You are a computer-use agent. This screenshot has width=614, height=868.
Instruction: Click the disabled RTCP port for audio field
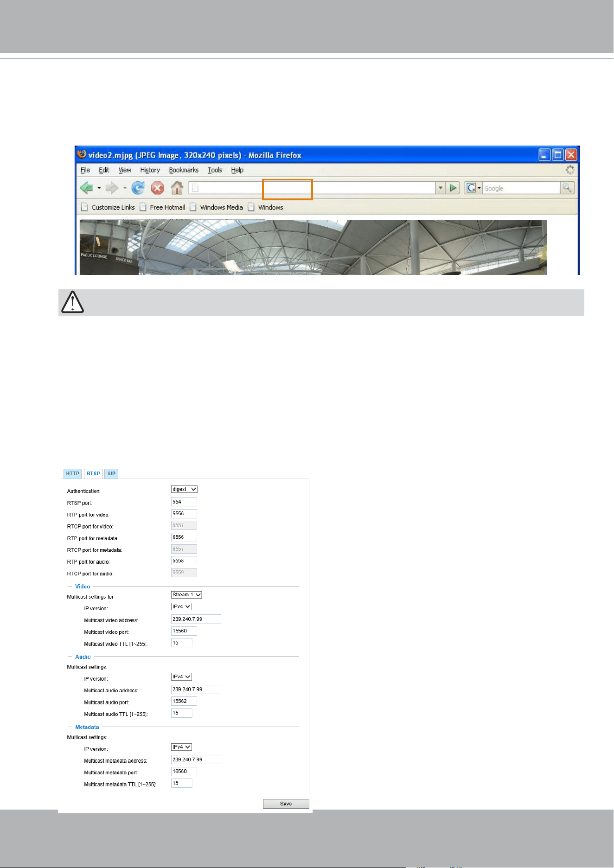point(184,573)
